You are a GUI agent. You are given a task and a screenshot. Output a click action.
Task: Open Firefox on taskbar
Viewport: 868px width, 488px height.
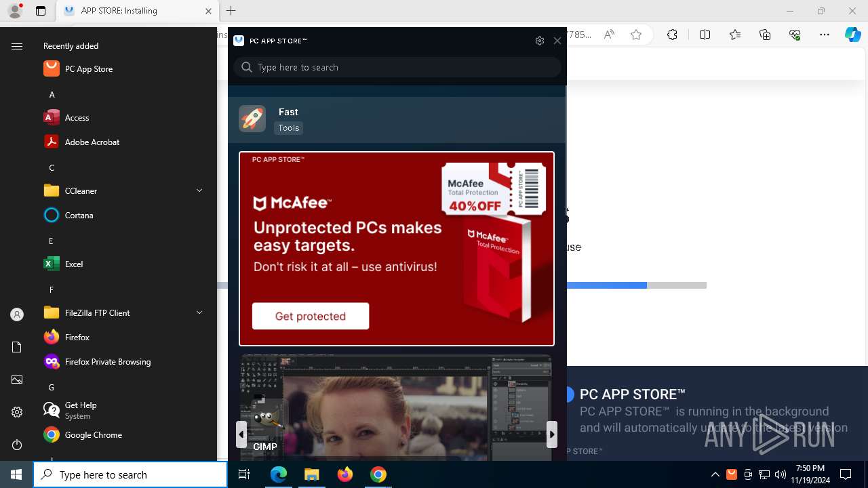pos(345,474)
